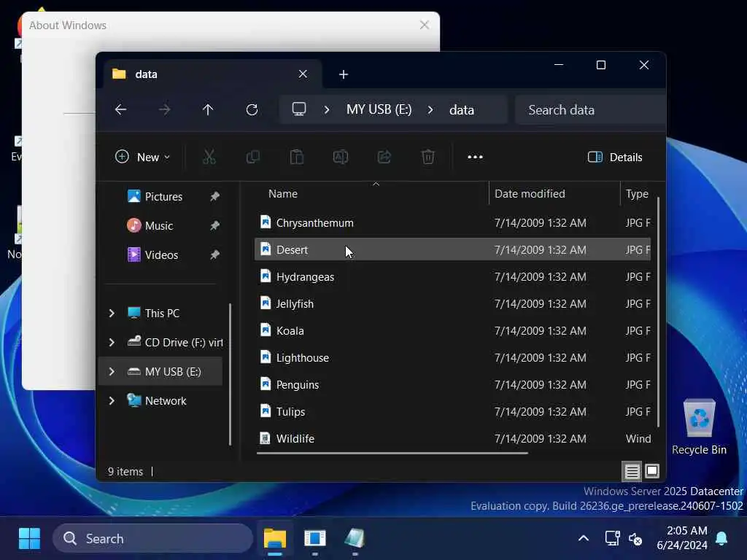The image size is (747, 560).
Task: Click the Up one level arrow
Action: point(208,110)
